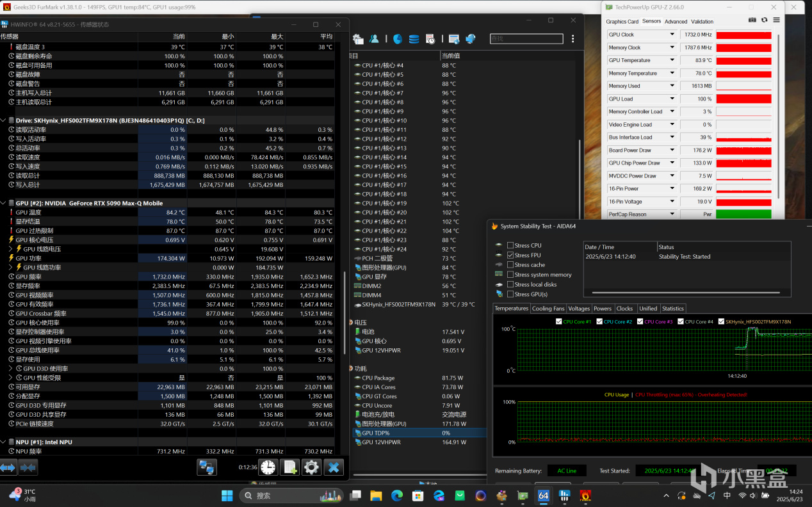812x507 pixels.
Task: Open Board Power Draw dropdown arrow
Action: (672, 150)
